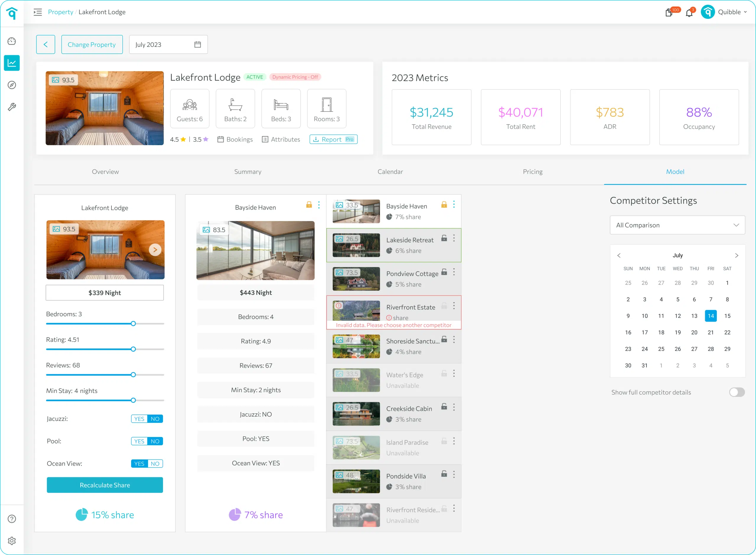Click lock icon on Lakeside Retreat
This screenshot has height=555, width=756.
(444, 238)
